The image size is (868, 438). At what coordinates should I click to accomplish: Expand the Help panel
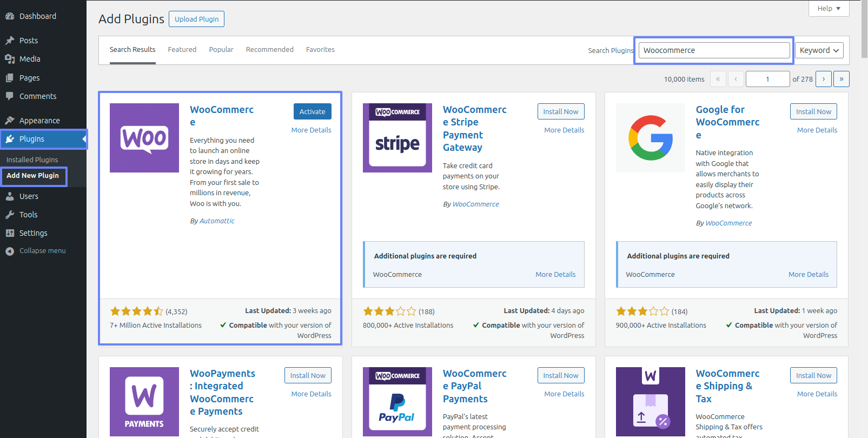point(829,8)
